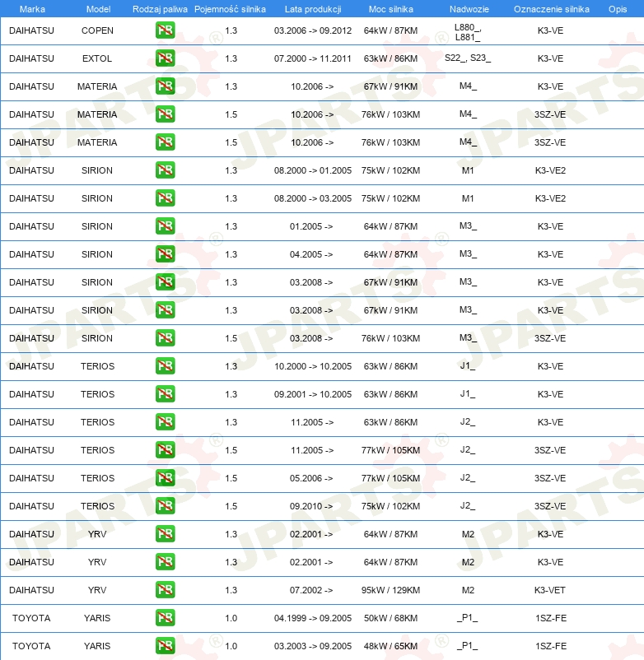644x660 pixels.
Task: Click the Opis column header
Action: [618, 9]
